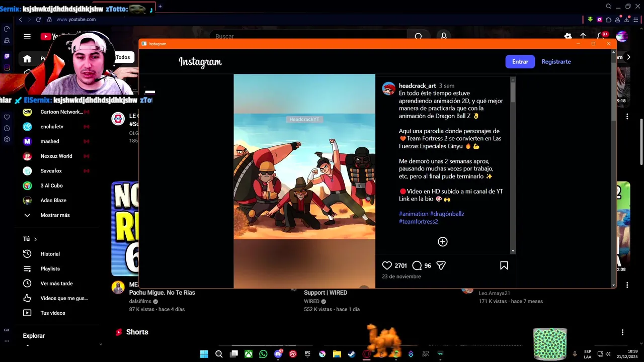Toggle the YouTube hamburger guide menu
The width and height of the screenshot is (644, 362).
tap(27, 37)
